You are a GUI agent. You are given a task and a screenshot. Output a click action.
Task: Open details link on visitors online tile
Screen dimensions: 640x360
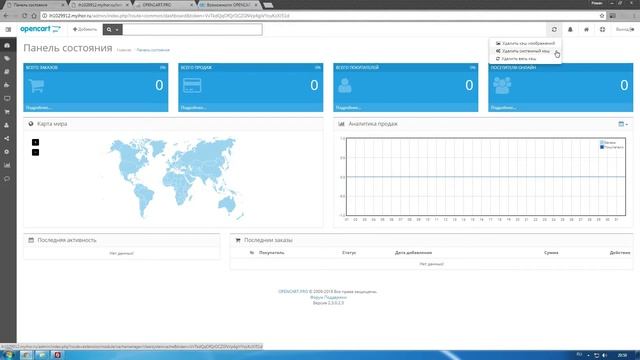click(503, 108)
